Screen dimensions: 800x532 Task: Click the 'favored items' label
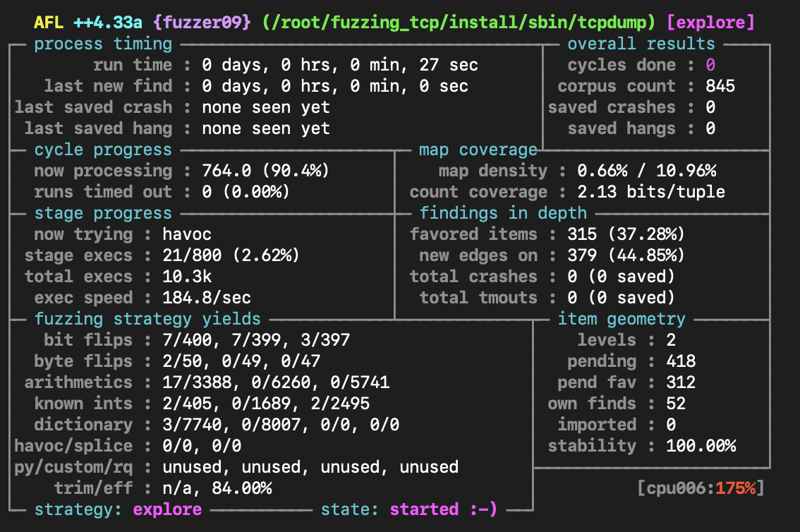pos(473,235)
